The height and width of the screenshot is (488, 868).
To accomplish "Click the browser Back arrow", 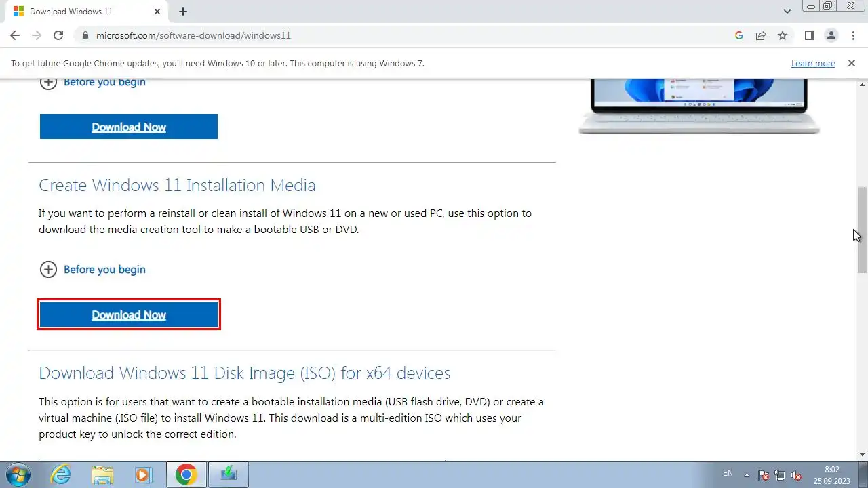I will 15,35.
